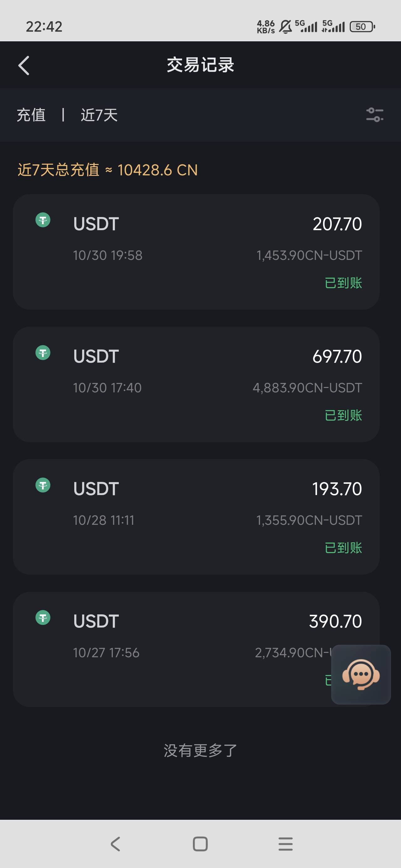Open the 10/30 17:40 deposit record

click(196, 384)
